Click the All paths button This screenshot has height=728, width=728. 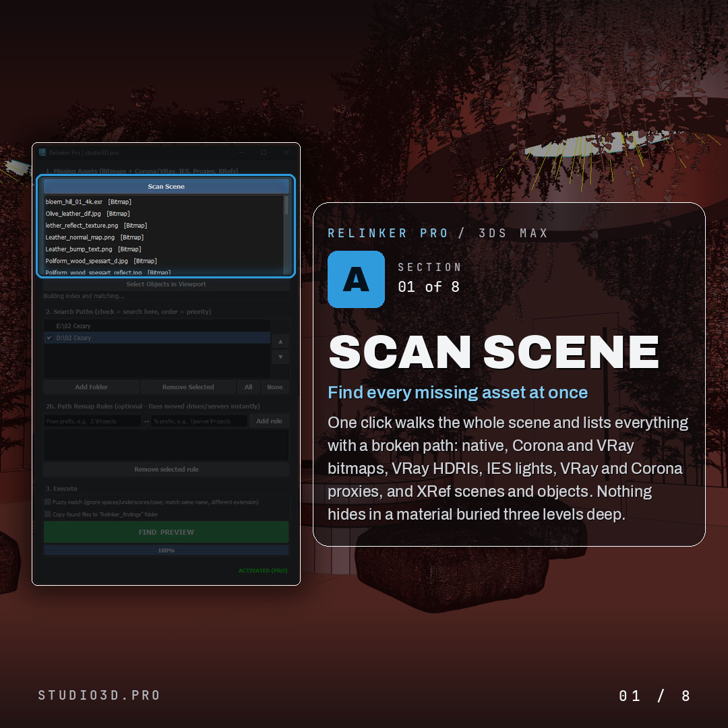point(248,387)
